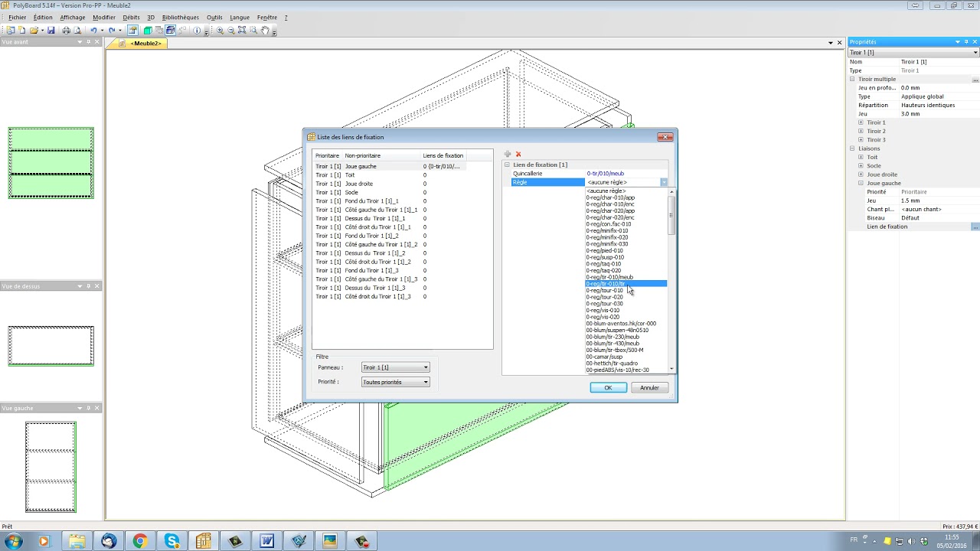Click the Redo arrow in the toolbar
The height and width of the screenshot is (551, 980).
tap(112, 31)
